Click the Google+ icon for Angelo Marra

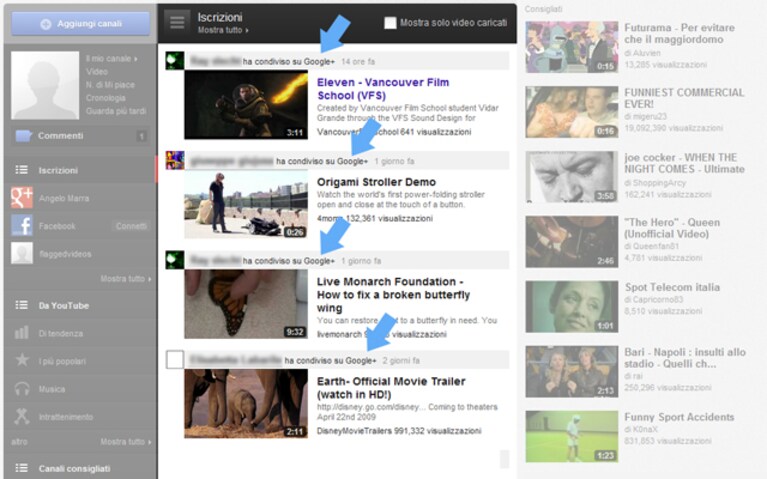[x=22, y=198]
